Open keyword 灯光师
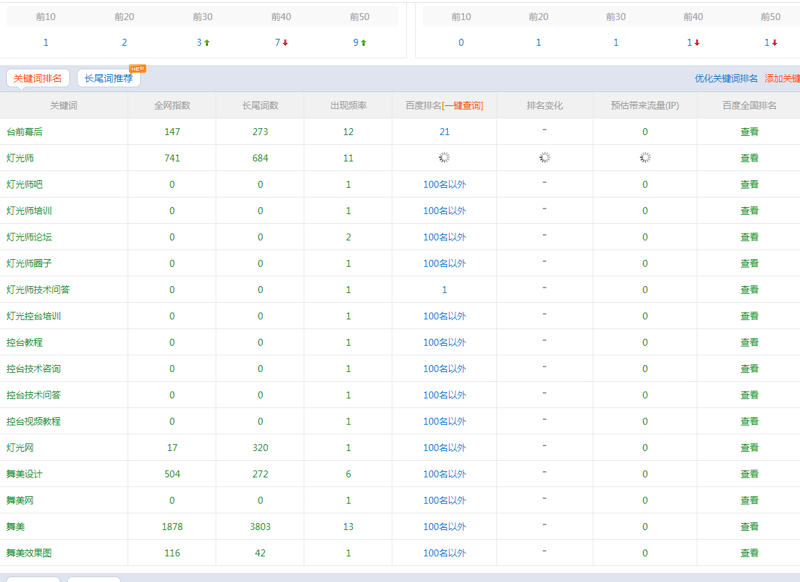The width and height of the screenshot is (800, 582). coord(20,158)
